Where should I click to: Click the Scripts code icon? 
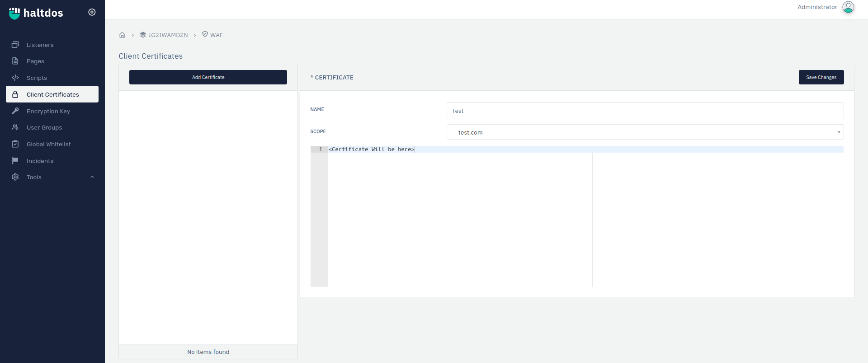coord(15,78)
